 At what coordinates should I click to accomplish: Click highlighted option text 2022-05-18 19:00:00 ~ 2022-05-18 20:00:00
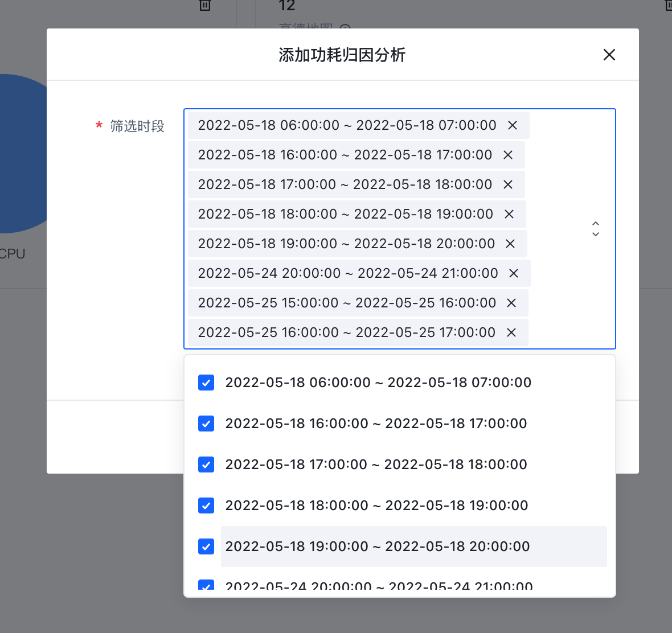click(x=378, y=546)
